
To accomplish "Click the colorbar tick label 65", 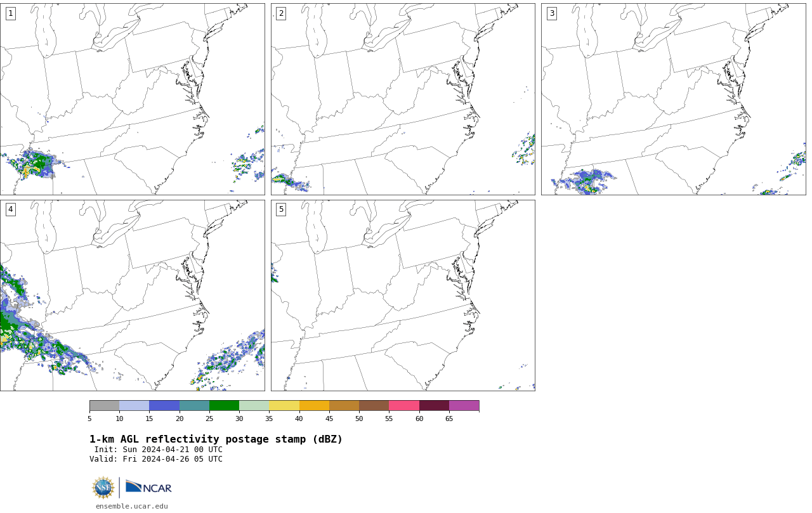I will 449,419.
